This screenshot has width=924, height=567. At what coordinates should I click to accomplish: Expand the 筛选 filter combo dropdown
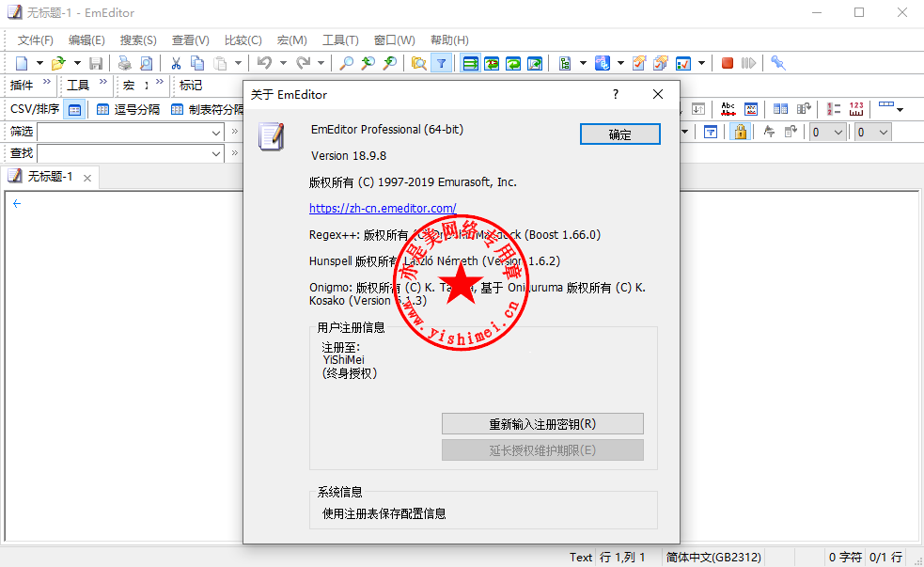tap(216, 133)
